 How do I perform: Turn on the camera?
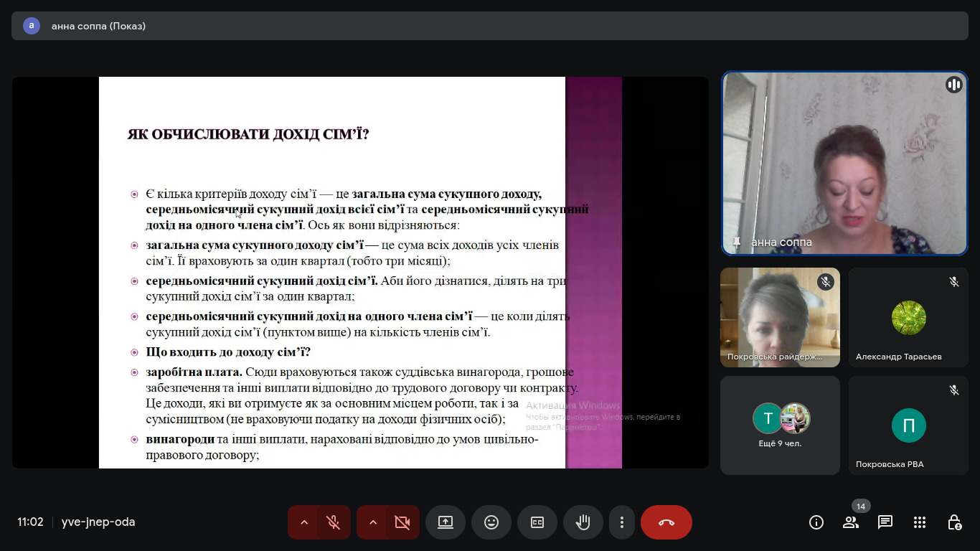point(402,522)
